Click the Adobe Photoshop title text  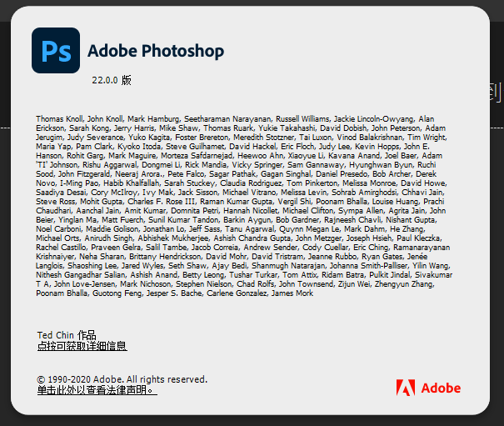click(x=156, y=52)
